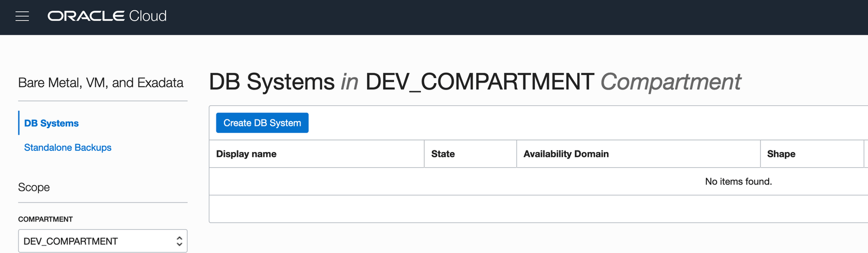Open the Standalone Backups page
Viewport: 868px width, 253px height.
pyautogui.click(x=68, y=148)
